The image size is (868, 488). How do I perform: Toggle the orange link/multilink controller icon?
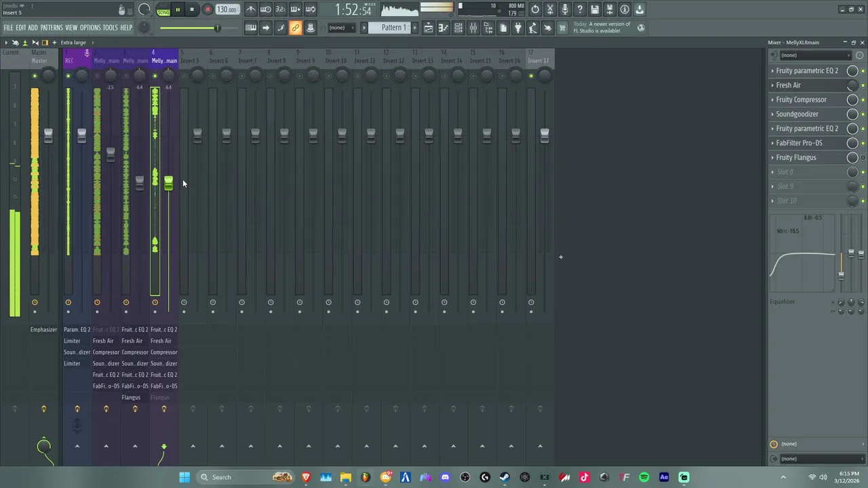pos(296,28)
